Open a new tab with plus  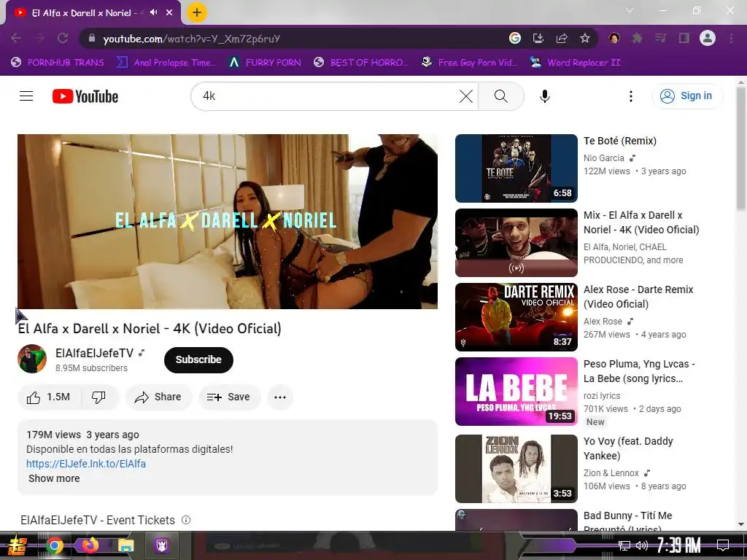pos(197,12)
